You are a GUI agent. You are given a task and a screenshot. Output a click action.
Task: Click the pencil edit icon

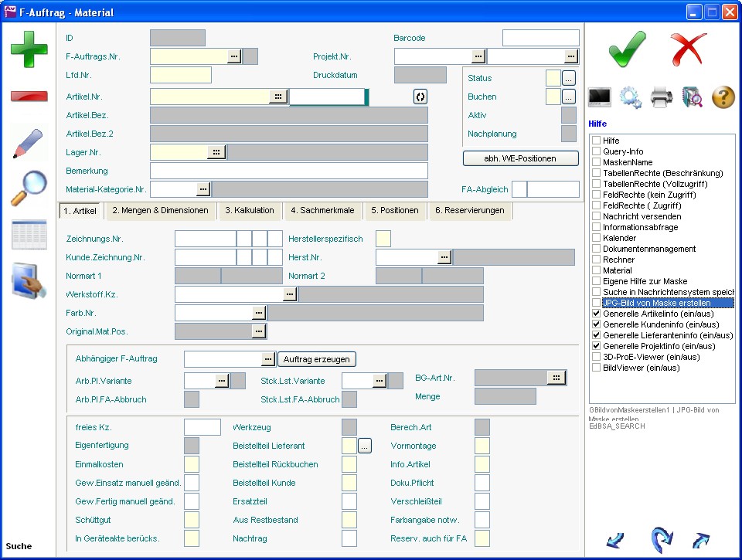(29, 143)
